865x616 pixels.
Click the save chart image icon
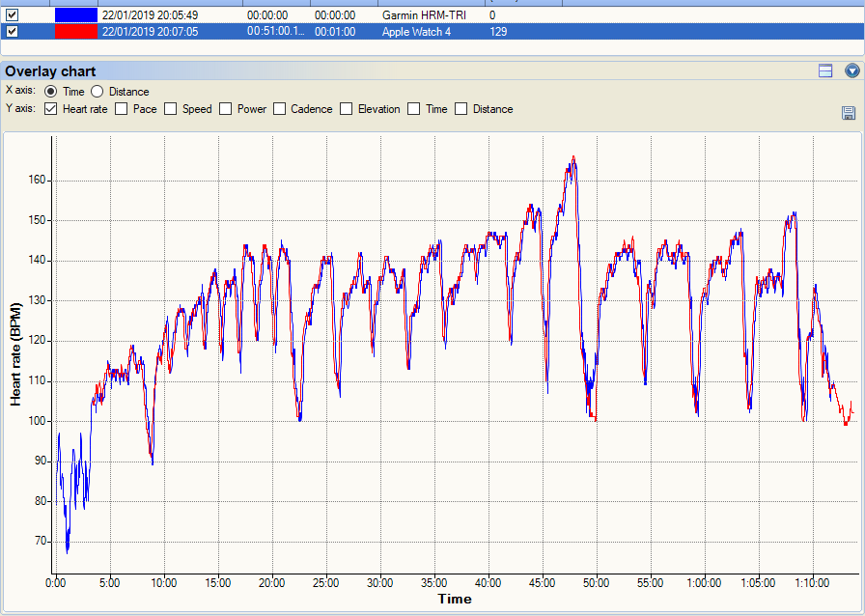tap(848, 113)
